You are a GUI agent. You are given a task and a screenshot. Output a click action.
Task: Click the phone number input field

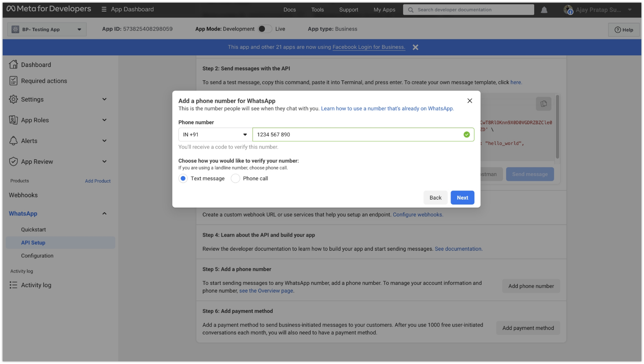coord(363,135)
